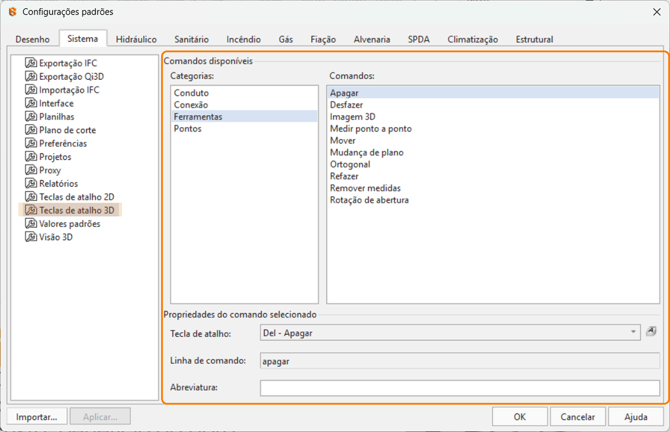Select the Remover medidas command

point(494,188)
